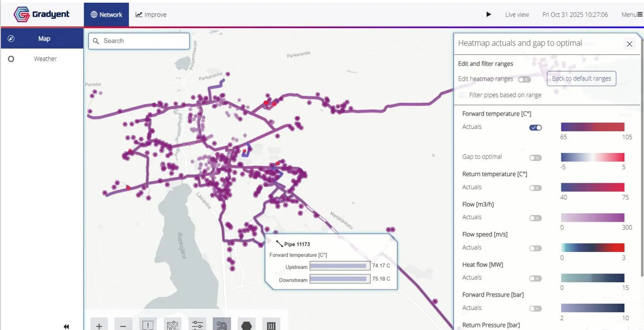644x330 pixels.
Task: Click the heat waves icon in map toolbar
Action: (271, 325)
